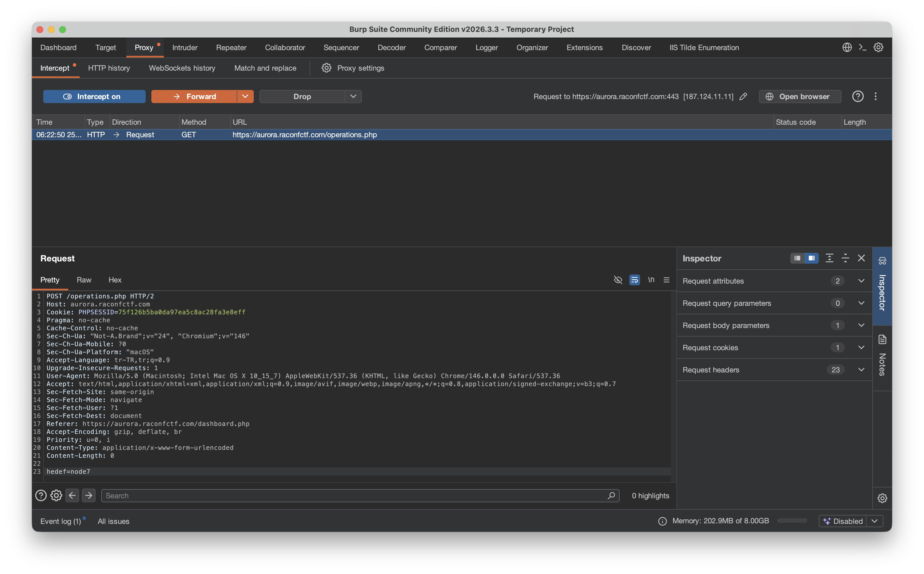This screenshot has width=924, height=574.
Task: Click the globe icon in top bar
Action: pos(847,48)
